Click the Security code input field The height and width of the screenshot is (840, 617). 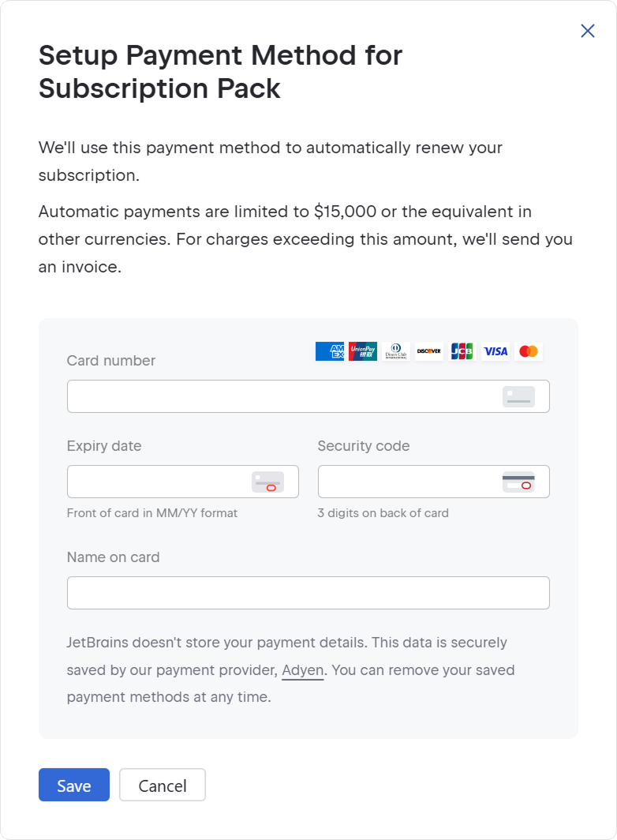[395, 482]
